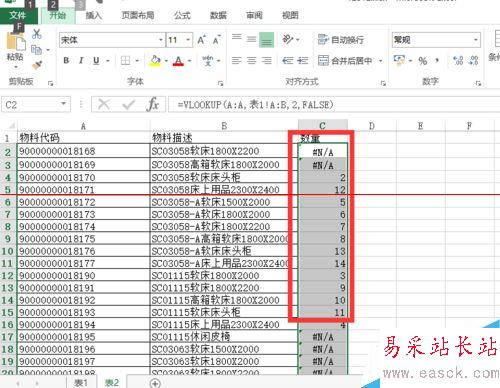Click the fx Insert Function icon
500x388 pixels.
[x=153, y=105]
